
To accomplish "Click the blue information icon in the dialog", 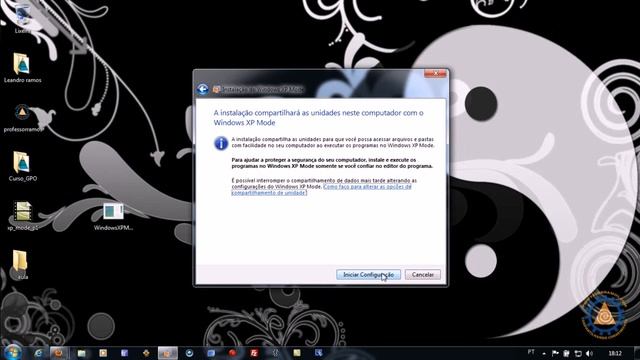I will click(221, 143).
